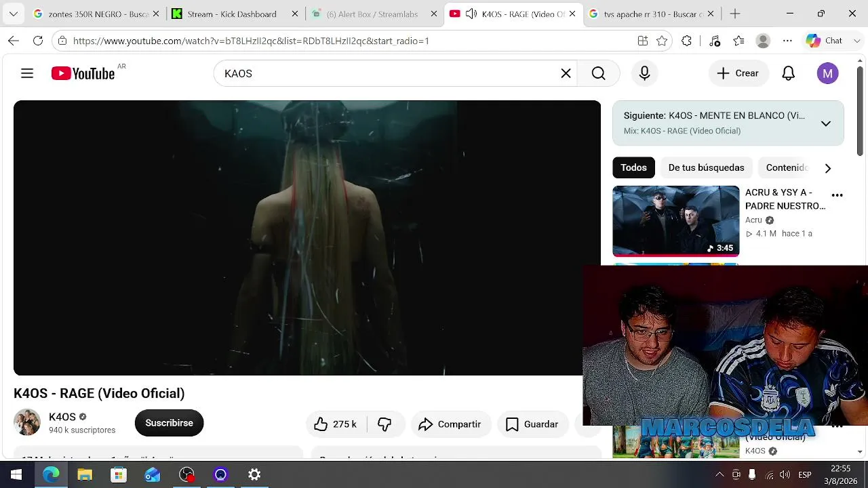Go back with the browser back arrow
Screen dimensions: 868x488
(x=14, y=41)
